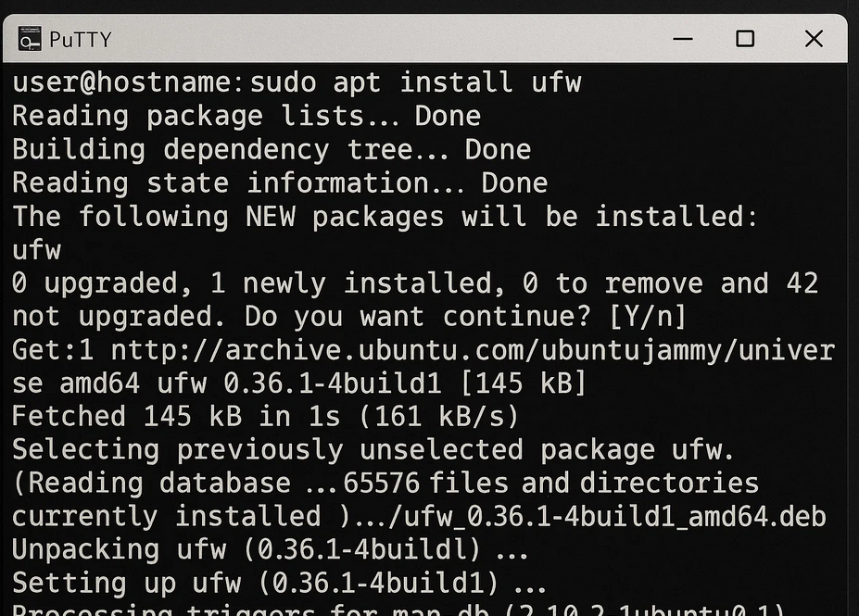The height and width of the screenshot is (616, 859).
Task: Click the 'Setting up ufw' output line
Action: tap(279, 584)
